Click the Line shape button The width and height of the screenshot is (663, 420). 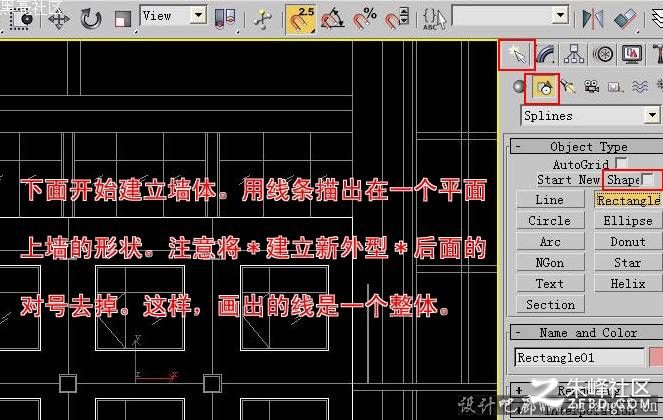coord(550,200)
